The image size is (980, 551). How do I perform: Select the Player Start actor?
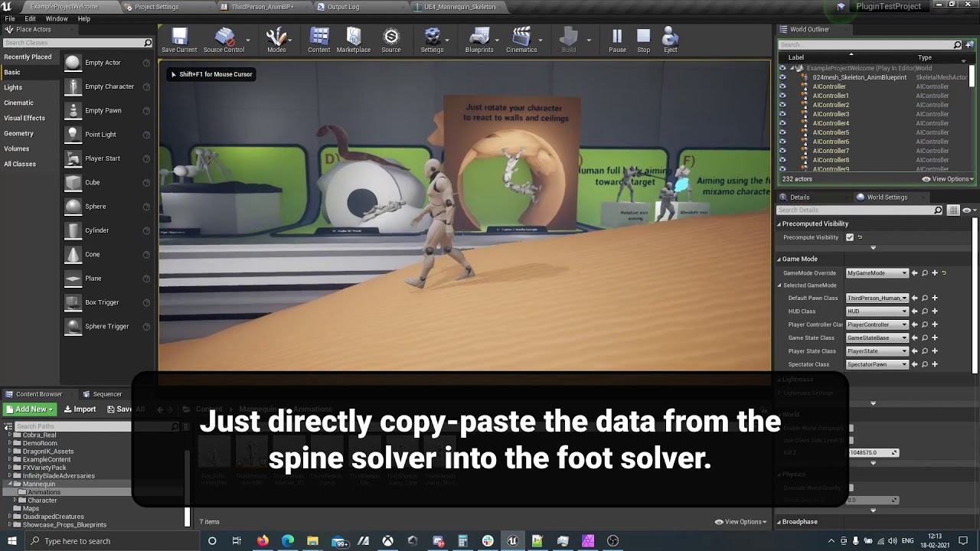[x=107, y=158]
